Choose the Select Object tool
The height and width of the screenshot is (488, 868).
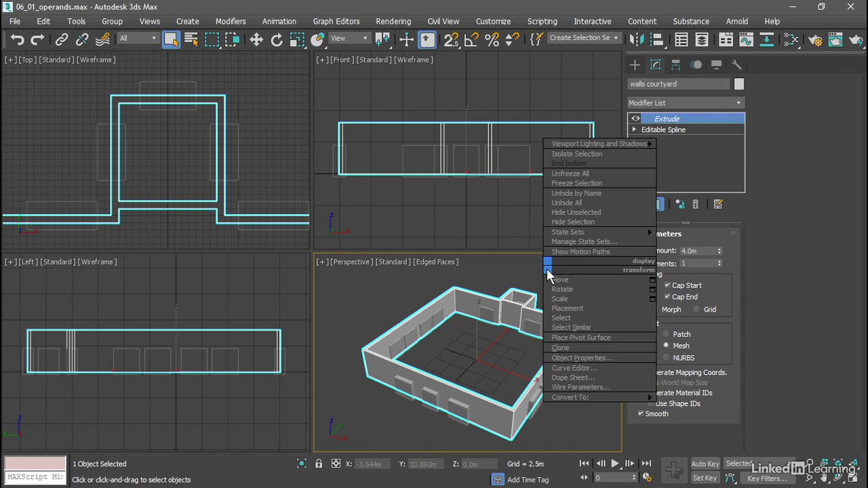171,40
